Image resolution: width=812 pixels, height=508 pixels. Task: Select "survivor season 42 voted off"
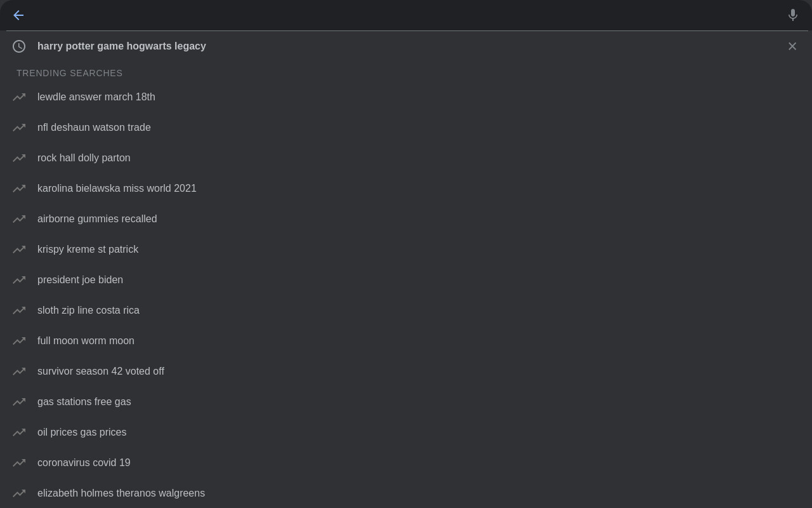pos(101,371)
